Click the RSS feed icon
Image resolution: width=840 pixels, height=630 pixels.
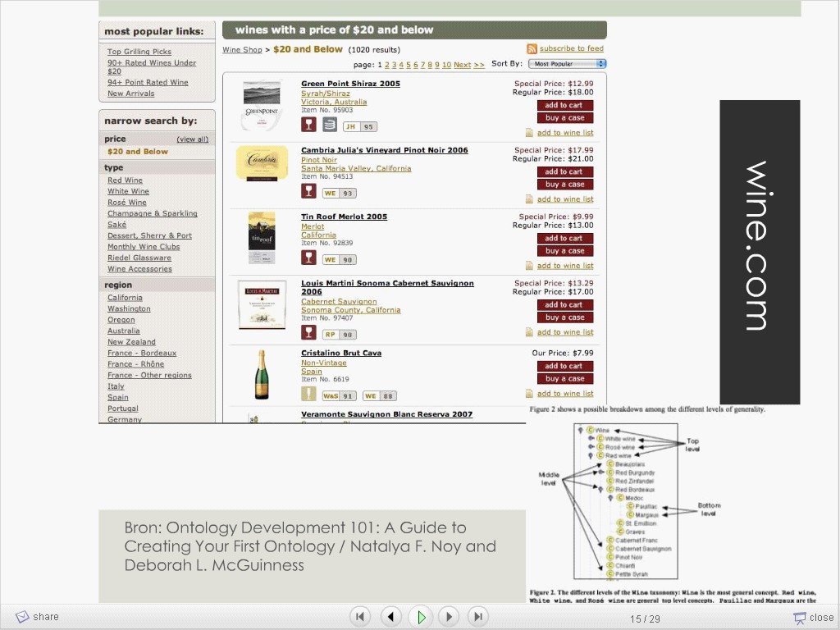[x=532, y=48]
